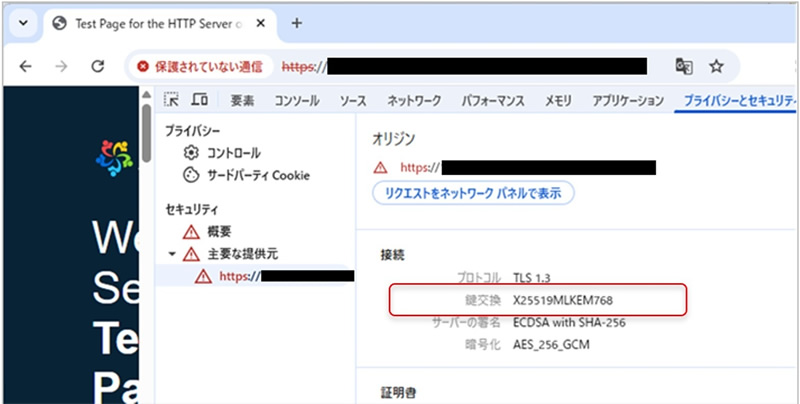This screenshot has width=800, height=404.
Task: Click リクエストをネットワーク パネルで表示 button
Action: (x=472, y=193)
